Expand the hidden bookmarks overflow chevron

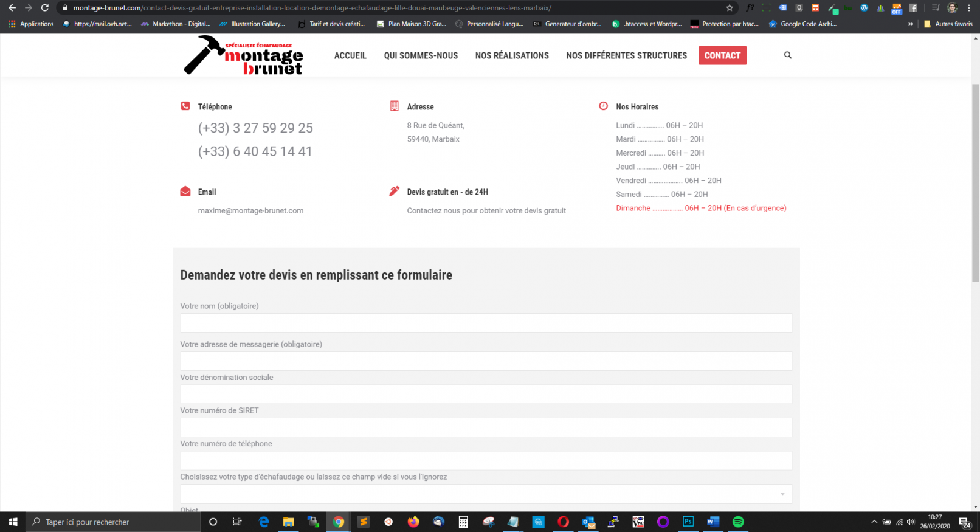910,24
